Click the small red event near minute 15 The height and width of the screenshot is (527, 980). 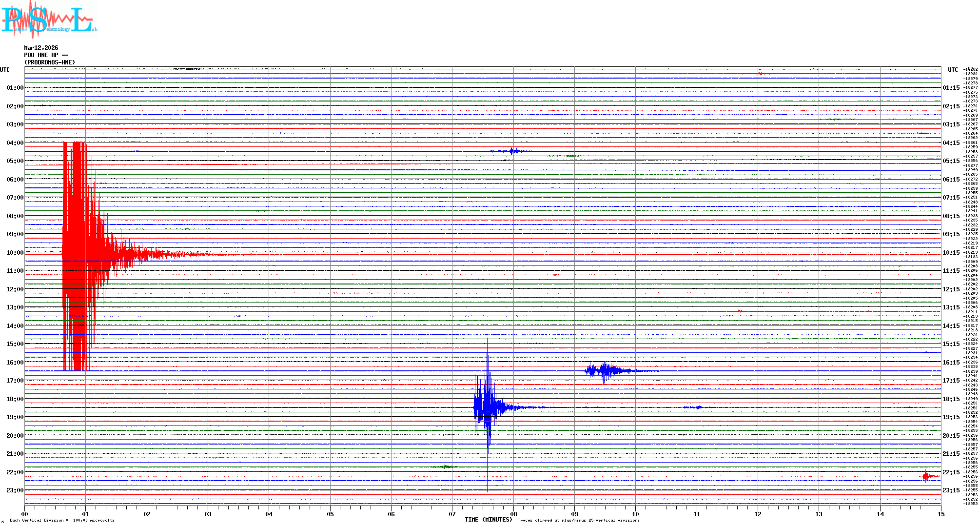[926, 476]
